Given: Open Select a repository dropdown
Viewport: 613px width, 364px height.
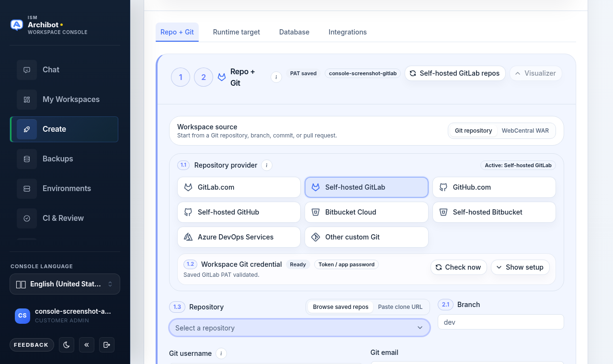Looking at the screenshot, I should coord(299,328).
